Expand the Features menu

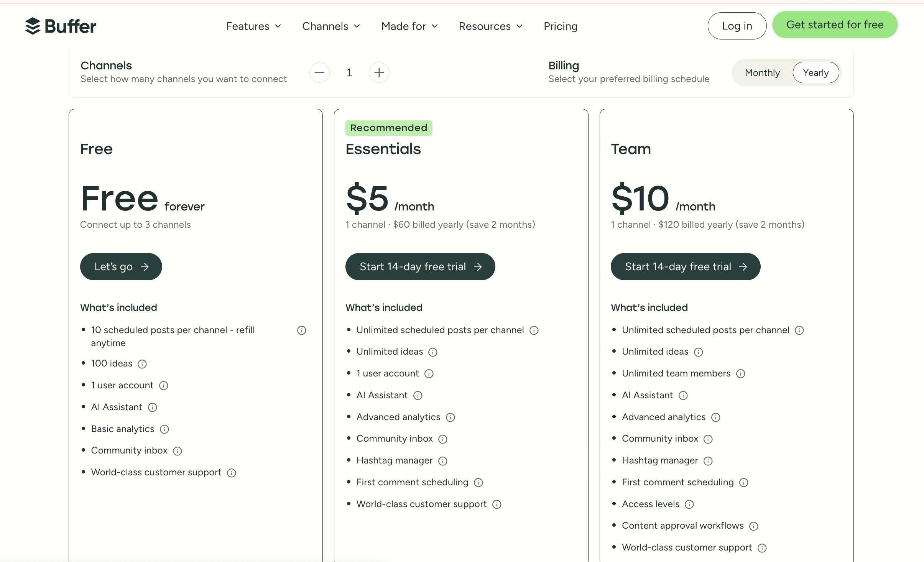click(x=253, y=26)
